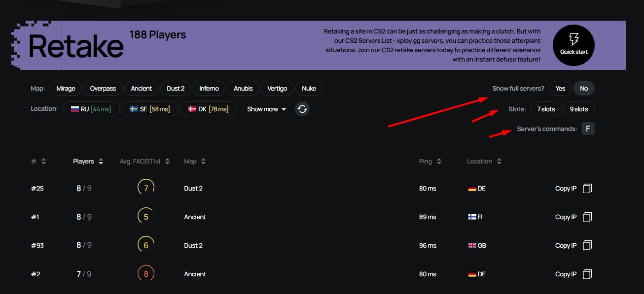Viewport: 644px width, 294px height.
Task: Click the FACEIT level 7 badge on server #25
Action: pyautogui.click(x=146, y=189)
